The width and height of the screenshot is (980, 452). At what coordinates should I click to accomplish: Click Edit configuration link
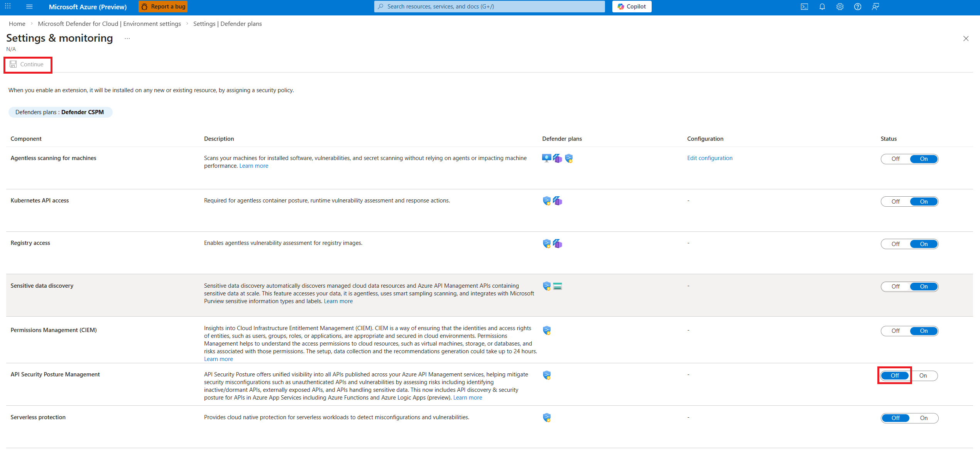point(710,158)
